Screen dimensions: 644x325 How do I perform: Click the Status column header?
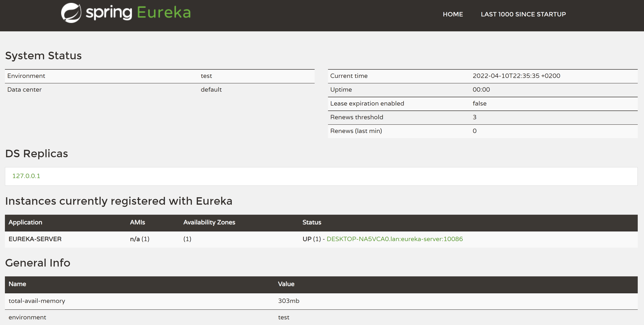[312, 222]
